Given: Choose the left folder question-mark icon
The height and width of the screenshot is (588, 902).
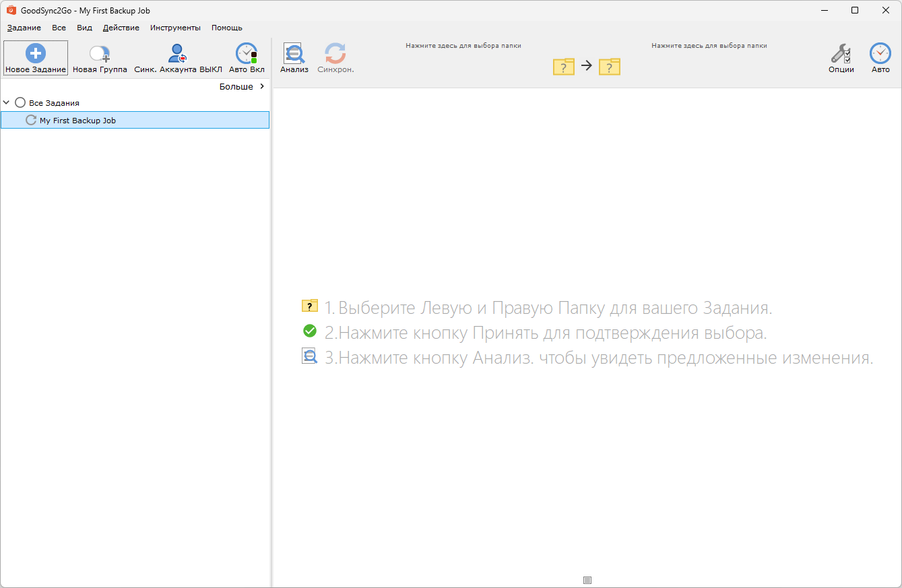Looking at the screenshot, I should click(564, 66).
